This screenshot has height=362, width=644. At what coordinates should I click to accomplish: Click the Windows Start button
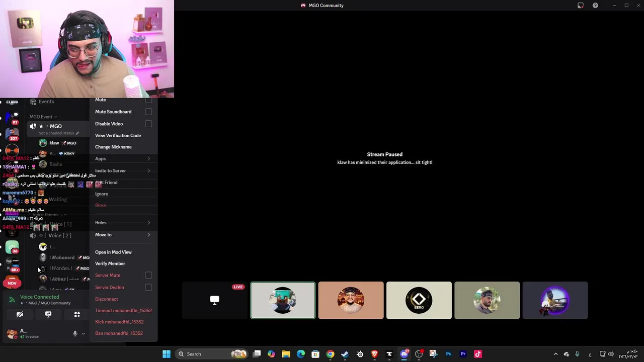(167, 354)
